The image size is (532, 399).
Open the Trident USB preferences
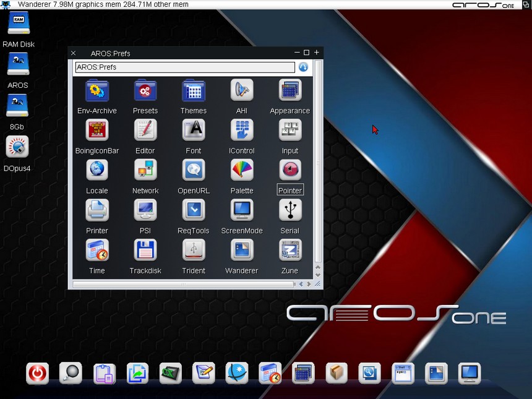tap(193, 250)
